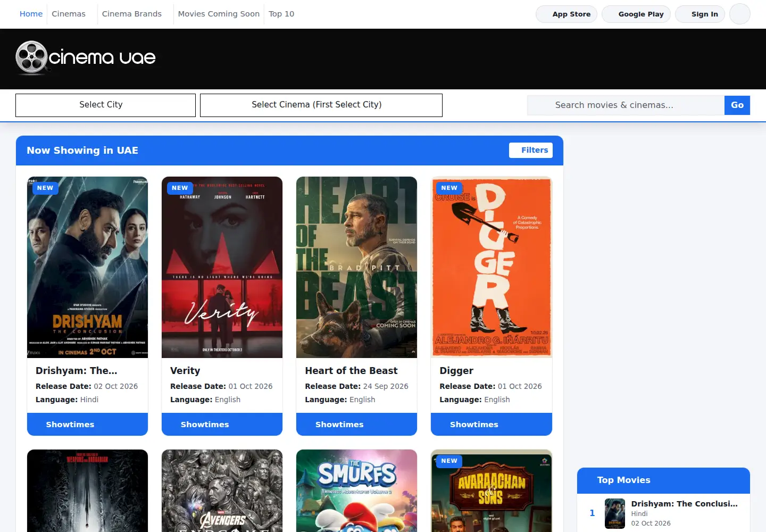This screenshot has height=532, width=766.
Task: Open the Verity movie poster
Action: click(222, 267)
